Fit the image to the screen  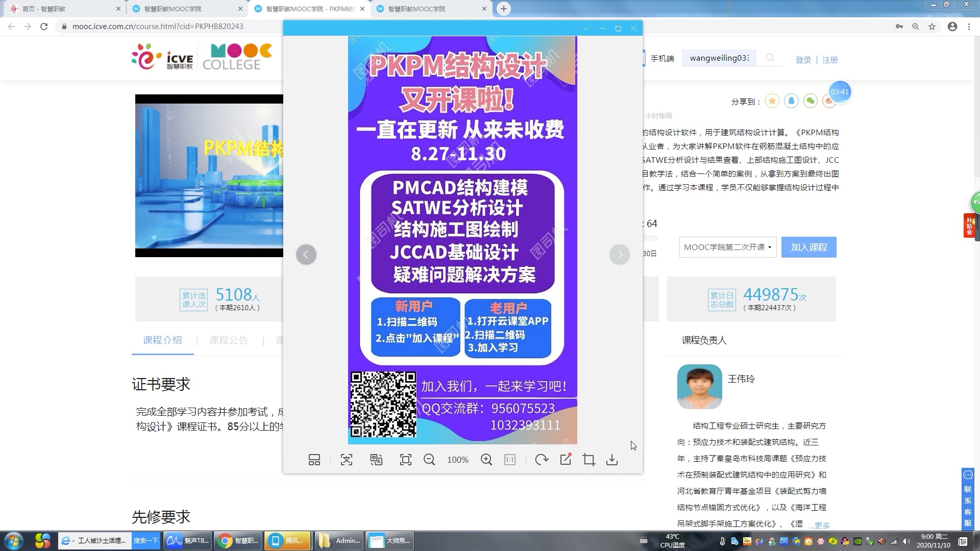coord(405,459)
